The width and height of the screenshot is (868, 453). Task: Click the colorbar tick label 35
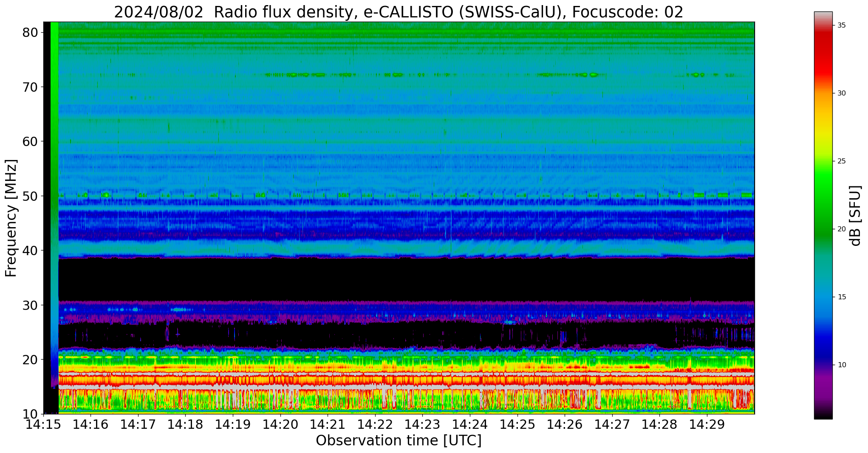[x=841, y=25]
